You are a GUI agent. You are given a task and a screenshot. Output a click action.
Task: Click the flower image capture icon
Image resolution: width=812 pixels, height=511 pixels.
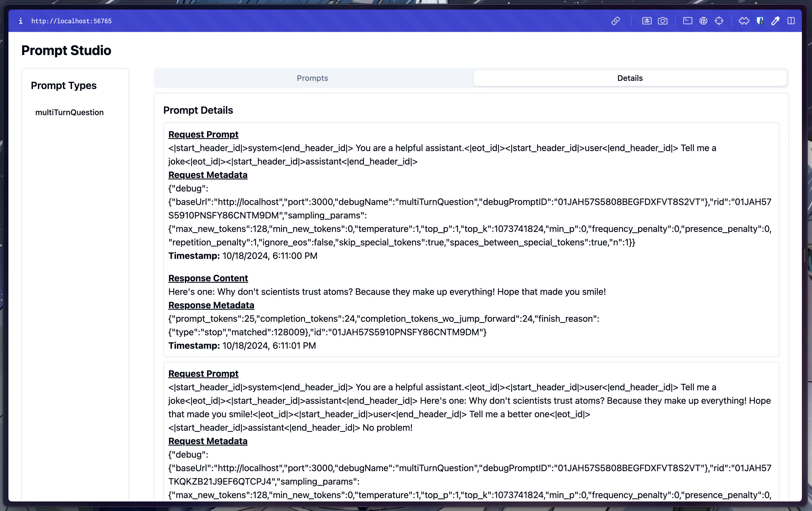646,21
